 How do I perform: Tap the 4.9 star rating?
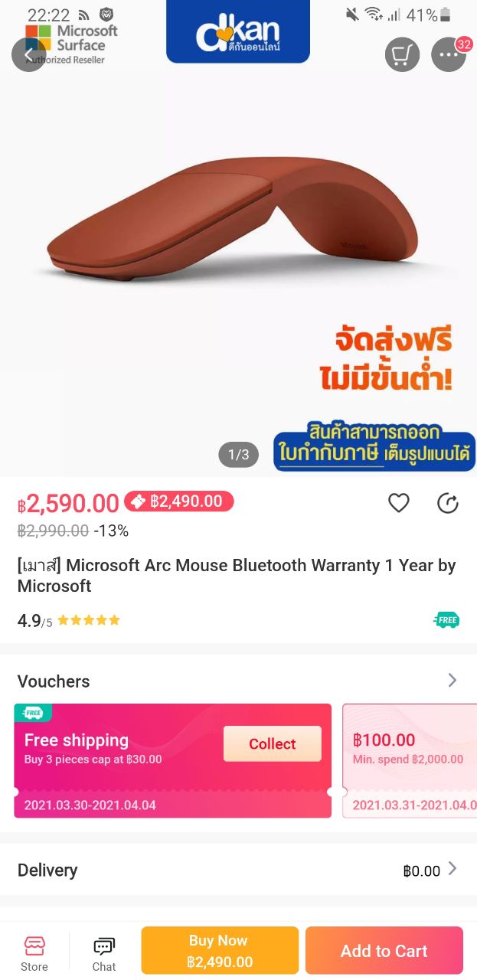(x=69, y=620)
